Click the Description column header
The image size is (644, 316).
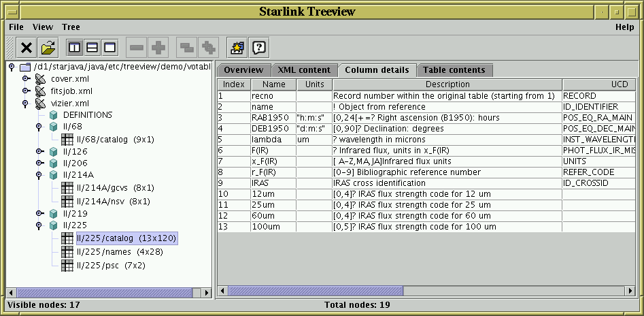click(447, 84)
